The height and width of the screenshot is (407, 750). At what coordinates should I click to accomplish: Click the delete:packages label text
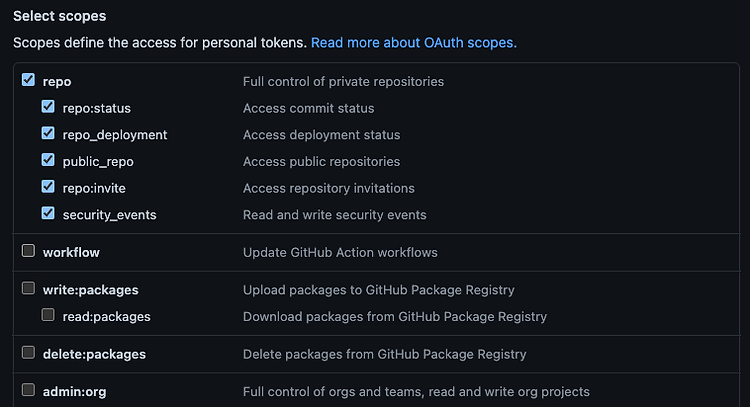[x=94, y=354]
